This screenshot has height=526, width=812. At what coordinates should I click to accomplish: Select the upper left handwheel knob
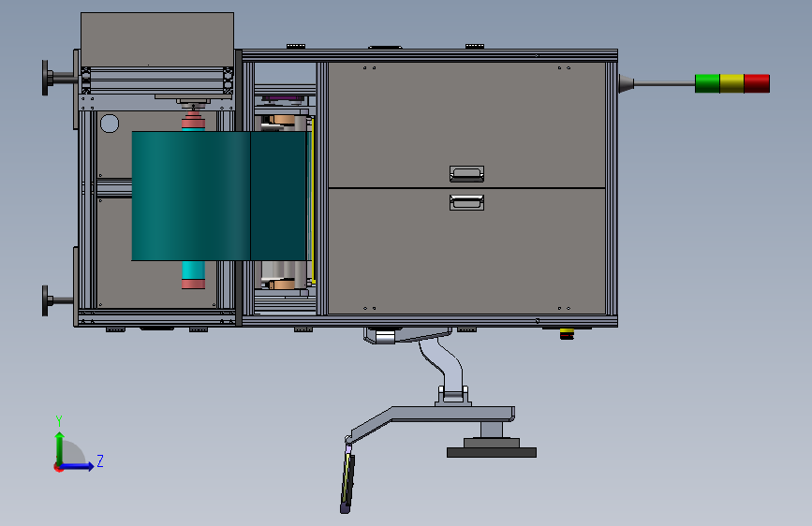click(46, 79)
